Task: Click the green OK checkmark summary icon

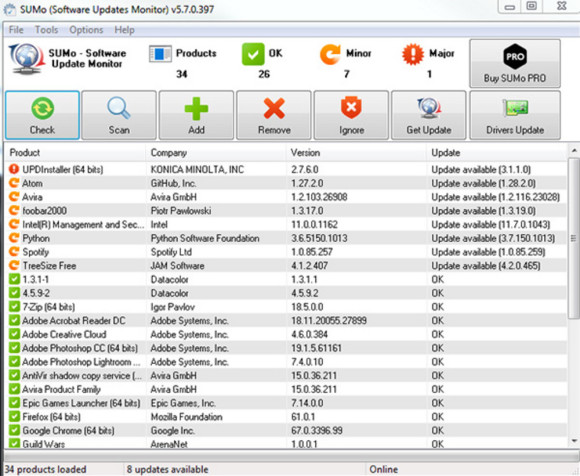Action: pos(253,54)
